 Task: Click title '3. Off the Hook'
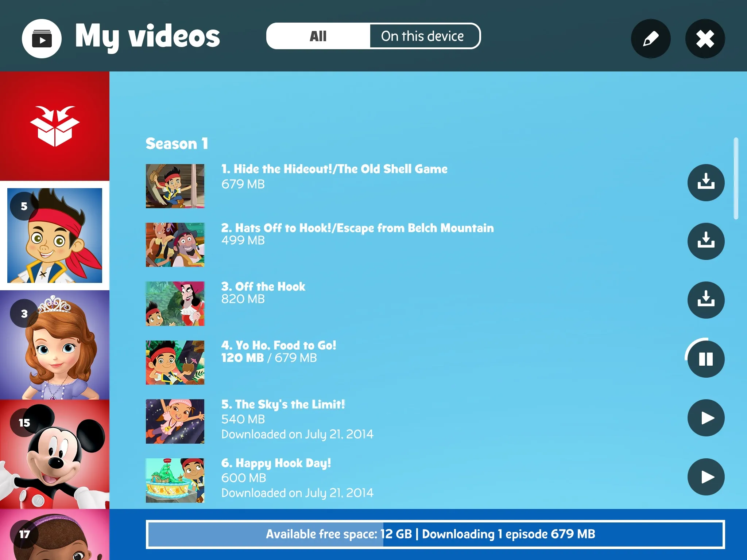(x=263, y=287)
